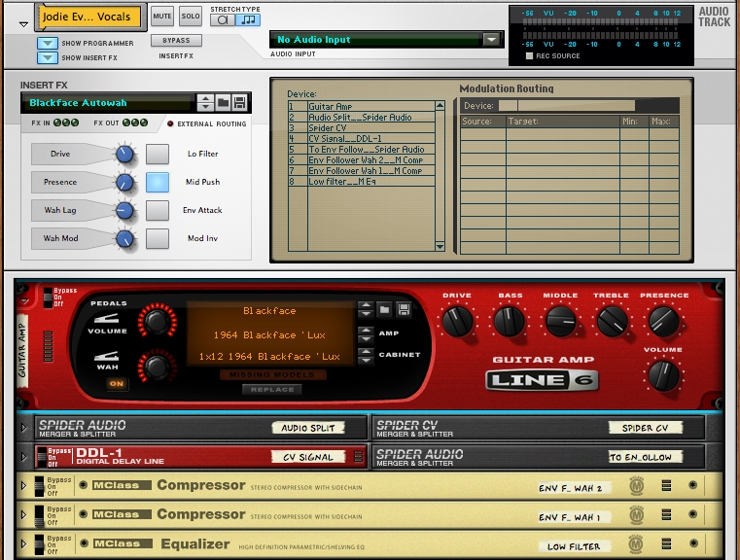740x560 pixels.
Task: Expand the ENV F_WAH 1 compressor device
Action: coord(23,514)
